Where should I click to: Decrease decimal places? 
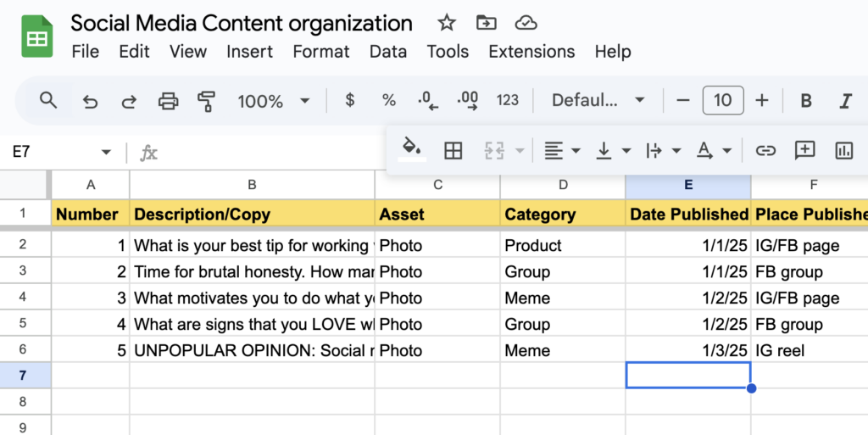(428, 101)
